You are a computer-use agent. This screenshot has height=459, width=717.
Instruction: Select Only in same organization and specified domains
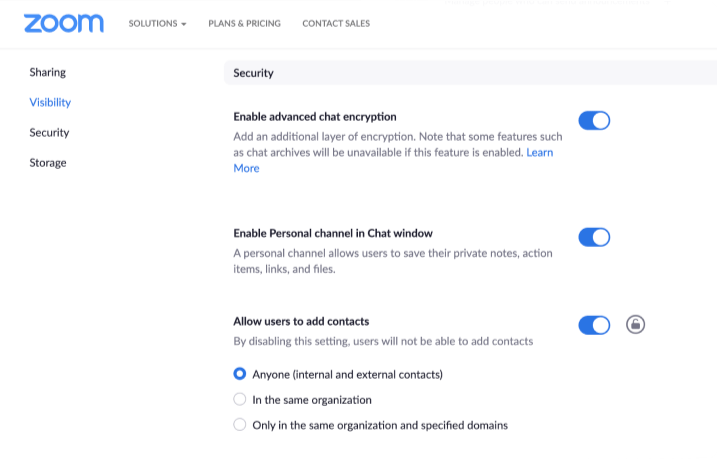tap(240, 424)
